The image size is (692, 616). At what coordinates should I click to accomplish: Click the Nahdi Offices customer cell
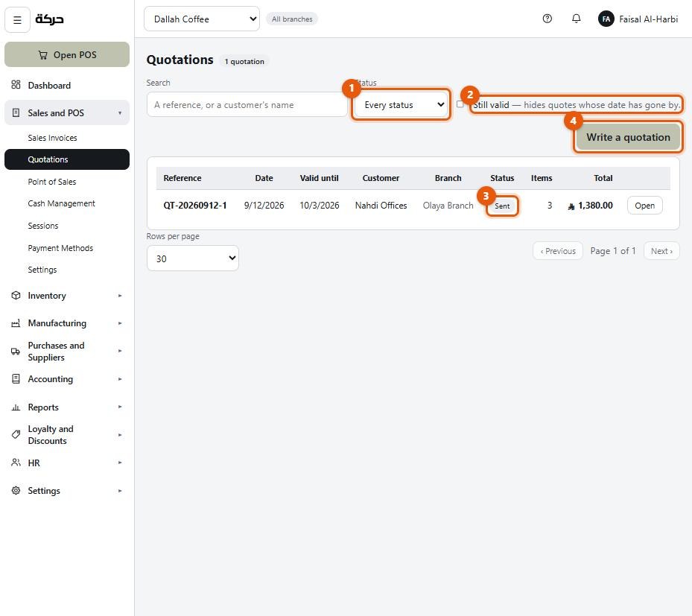(381, 205)
